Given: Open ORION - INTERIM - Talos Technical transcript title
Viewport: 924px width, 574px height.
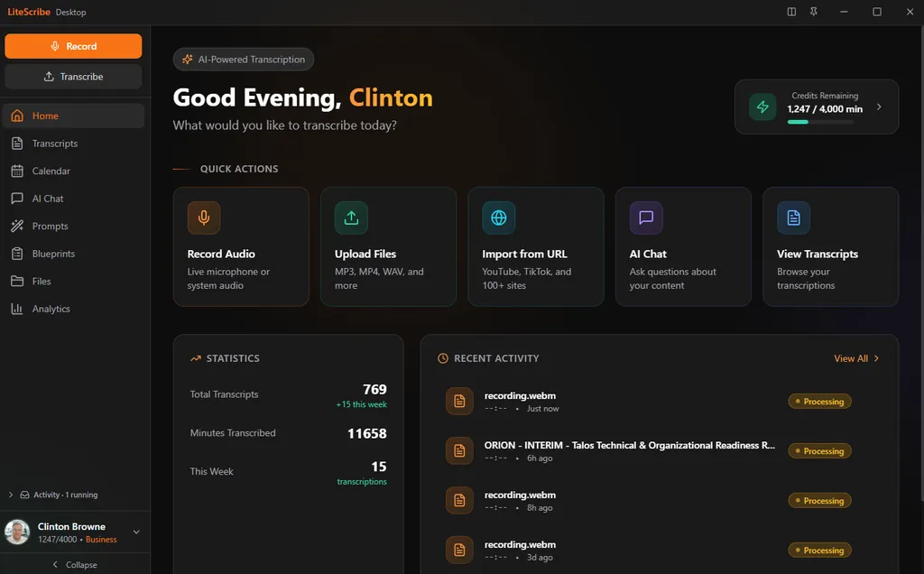Looking at the screenshot, I should tap(629, 445).
